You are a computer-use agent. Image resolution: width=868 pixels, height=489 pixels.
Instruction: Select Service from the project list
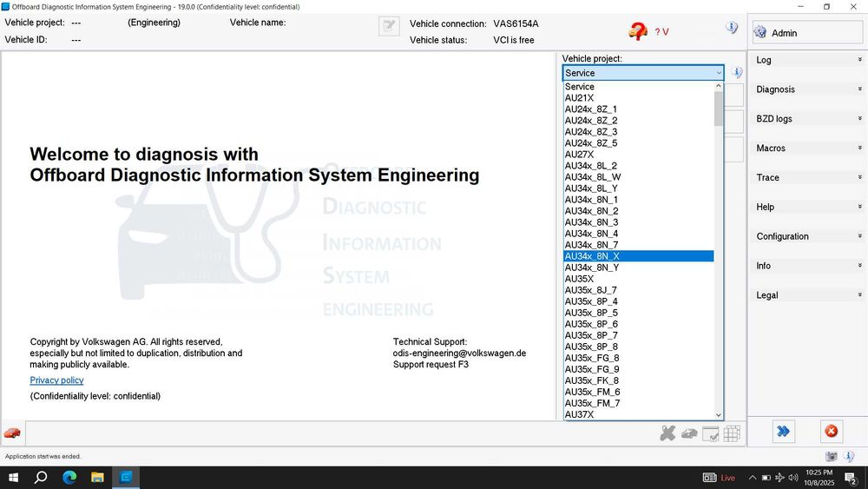pos(638,86)
